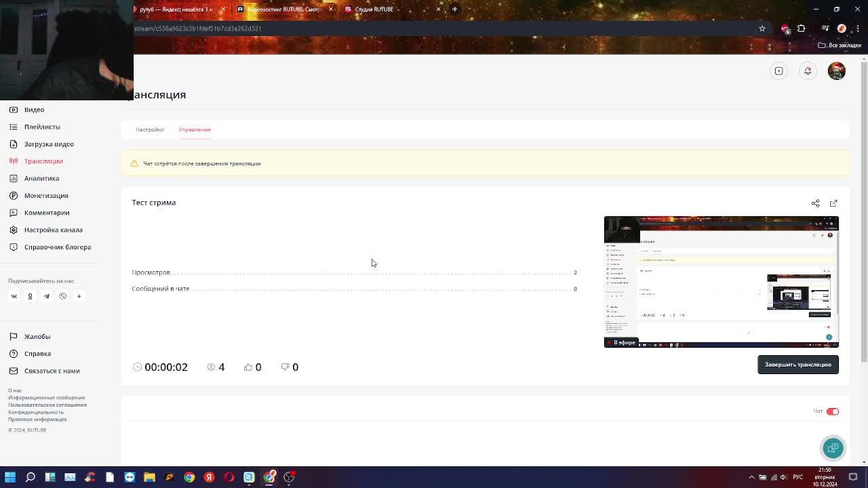Open the support chat floating button
The width and height of the screenshot is (868, 488).
point(833,448)
